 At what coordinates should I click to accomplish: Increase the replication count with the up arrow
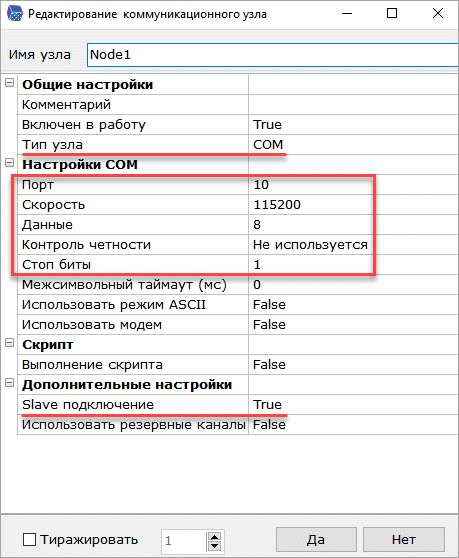(x=214, y=536)
